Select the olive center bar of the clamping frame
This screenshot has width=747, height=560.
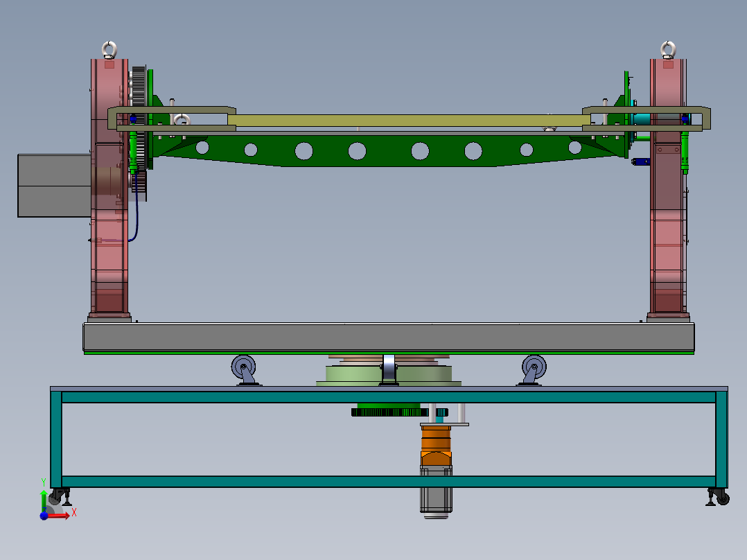click(x=409, y=120)
